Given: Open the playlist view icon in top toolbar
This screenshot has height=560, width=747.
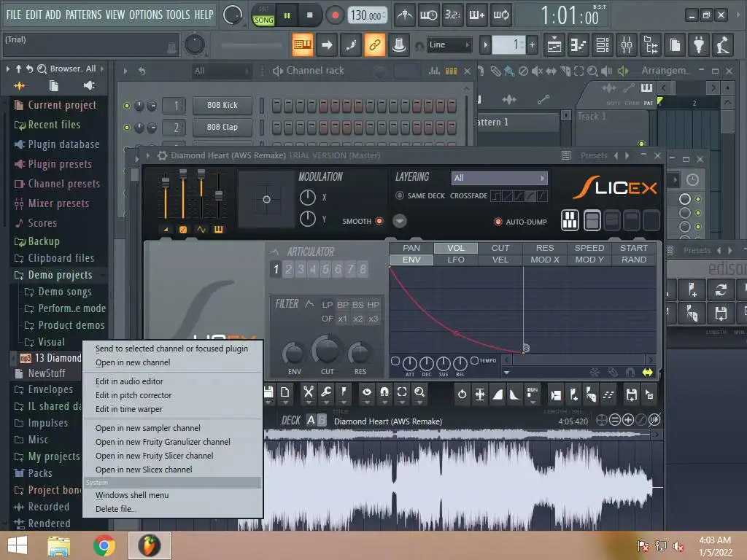Looking at the screenshot, I should 554,44.
